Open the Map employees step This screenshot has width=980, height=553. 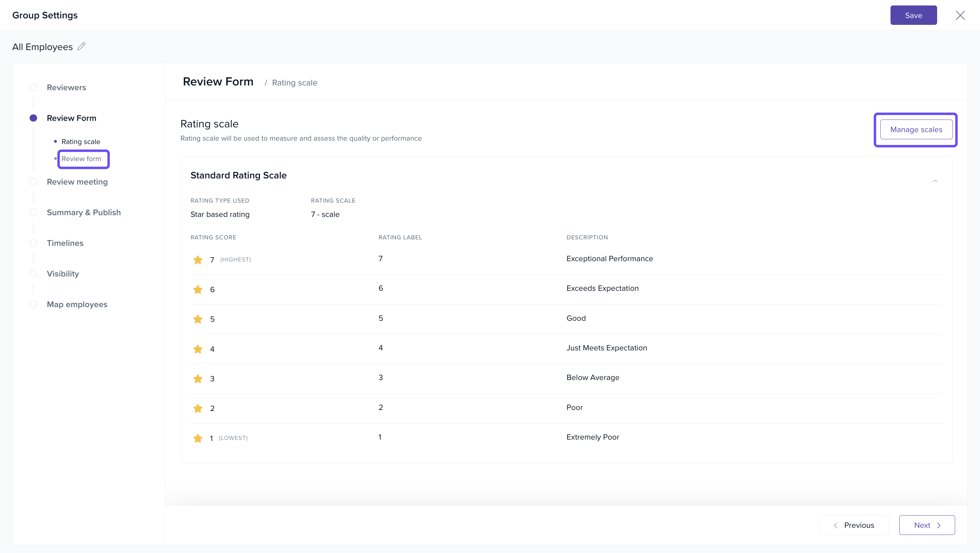(77, 304)
